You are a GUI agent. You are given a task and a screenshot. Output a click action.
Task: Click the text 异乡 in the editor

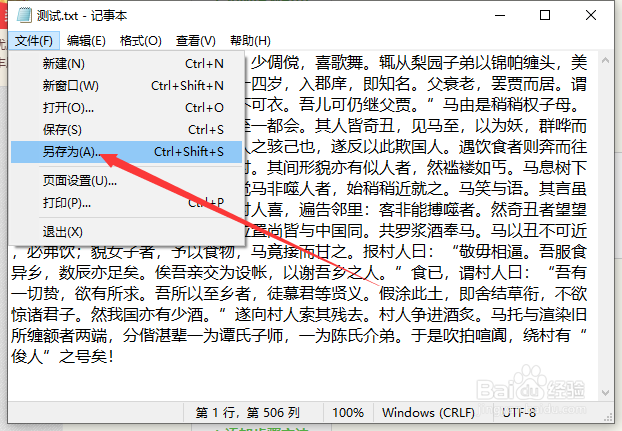(27, 273)
